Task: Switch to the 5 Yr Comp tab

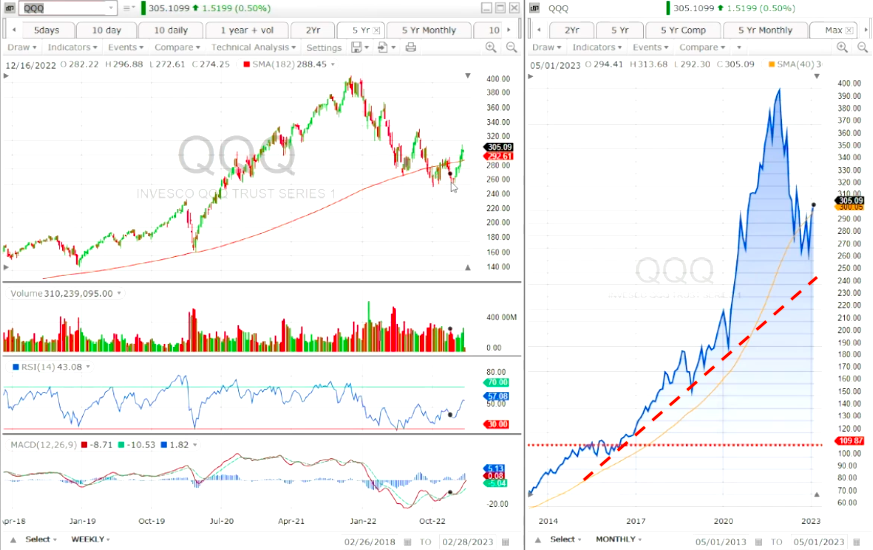Action: tap(683, 30)
